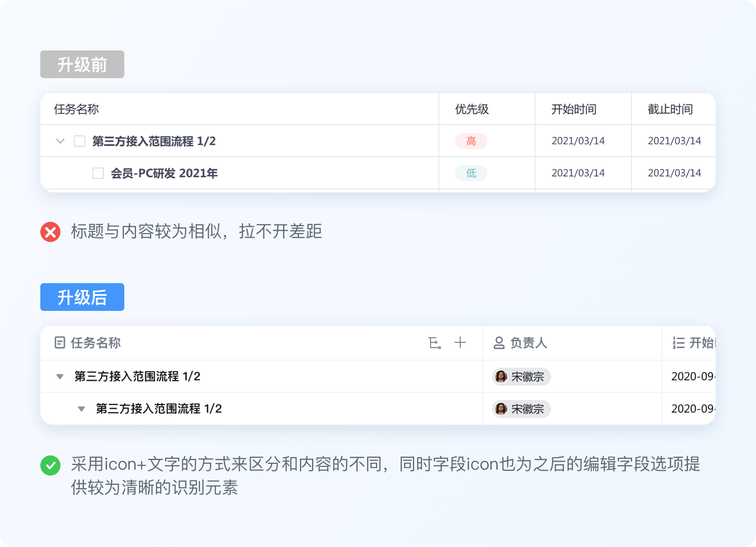Click the person icon beside 负责人

click(499, 343)
